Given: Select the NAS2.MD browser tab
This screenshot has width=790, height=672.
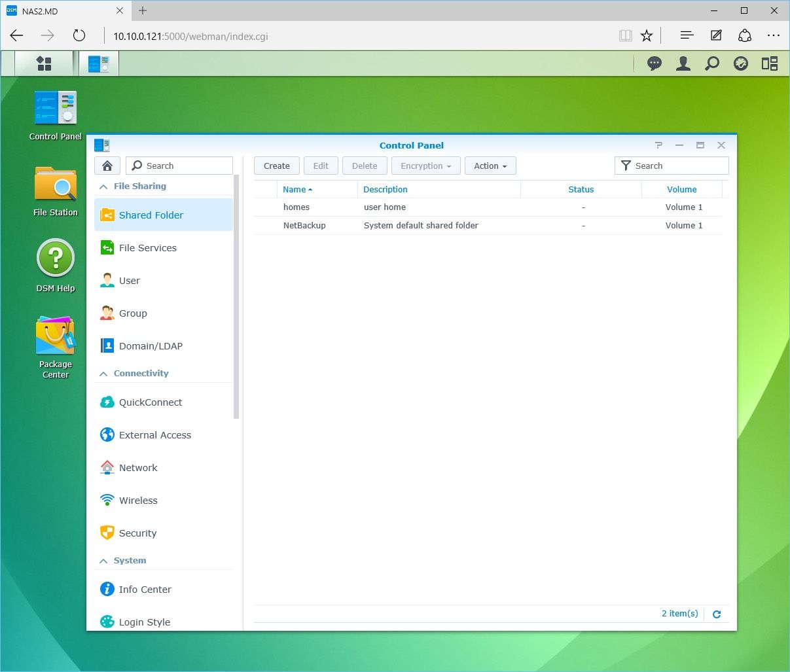Looking at the screenshot, I should pos(65,10).
